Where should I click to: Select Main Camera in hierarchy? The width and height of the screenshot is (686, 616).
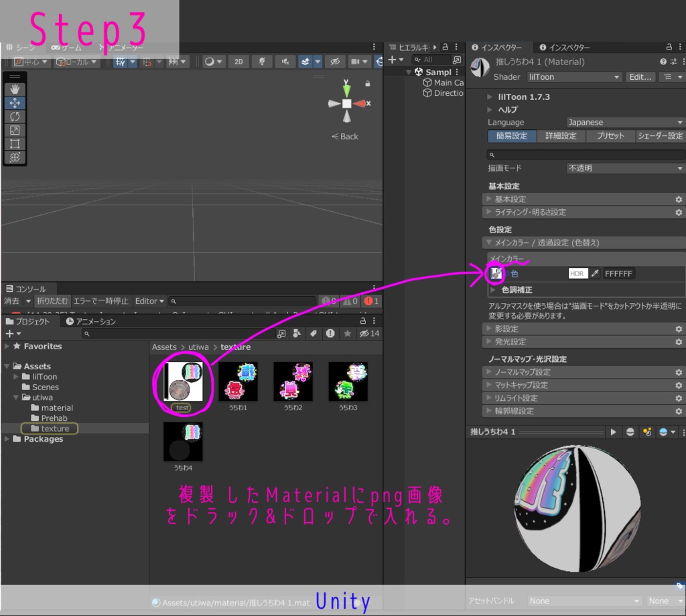click(443, 82)
